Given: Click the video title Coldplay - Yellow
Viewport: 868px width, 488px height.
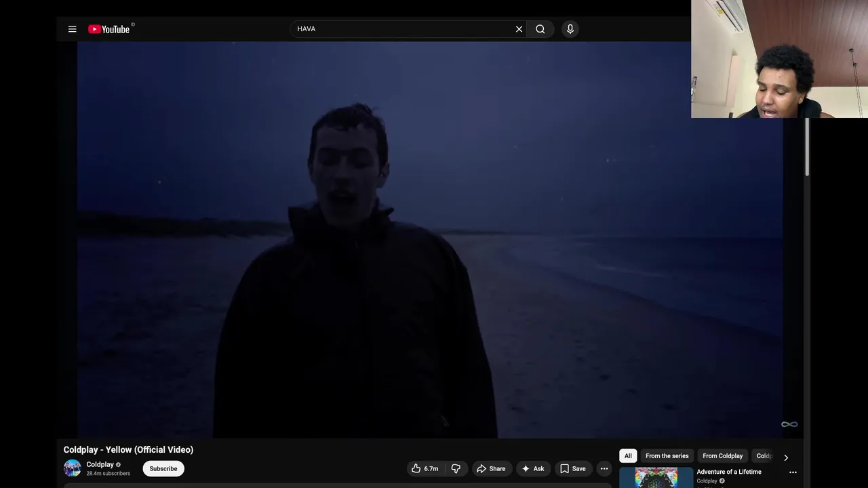Looking at the screenshot, I should tap(128, 449).
